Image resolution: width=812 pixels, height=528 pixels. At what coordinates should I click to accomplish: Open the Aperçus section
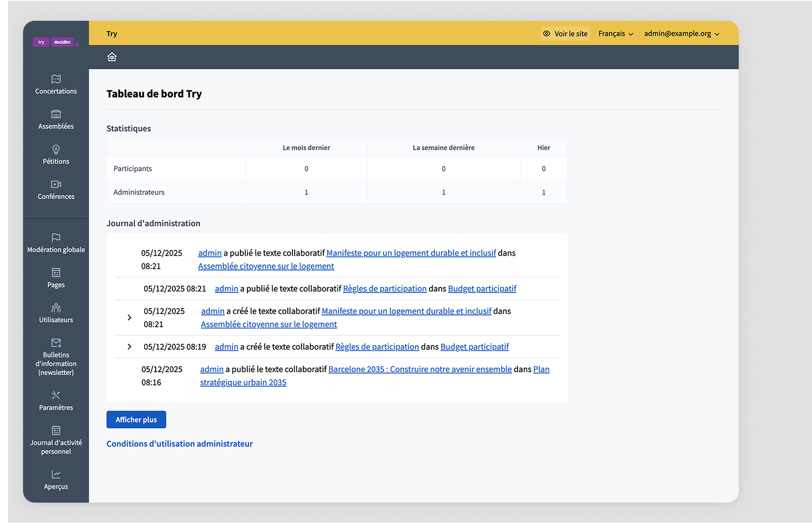(55, 480)
